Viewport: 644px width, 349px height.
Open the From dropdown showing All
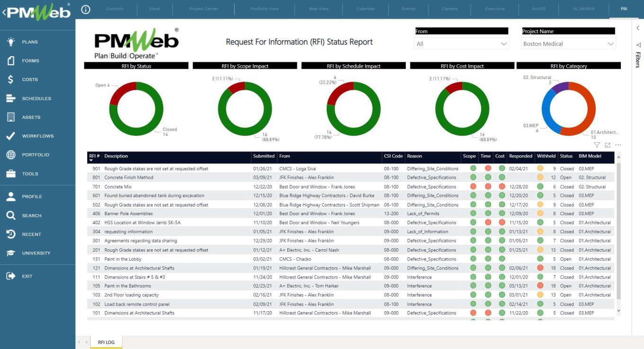(461, 44)
